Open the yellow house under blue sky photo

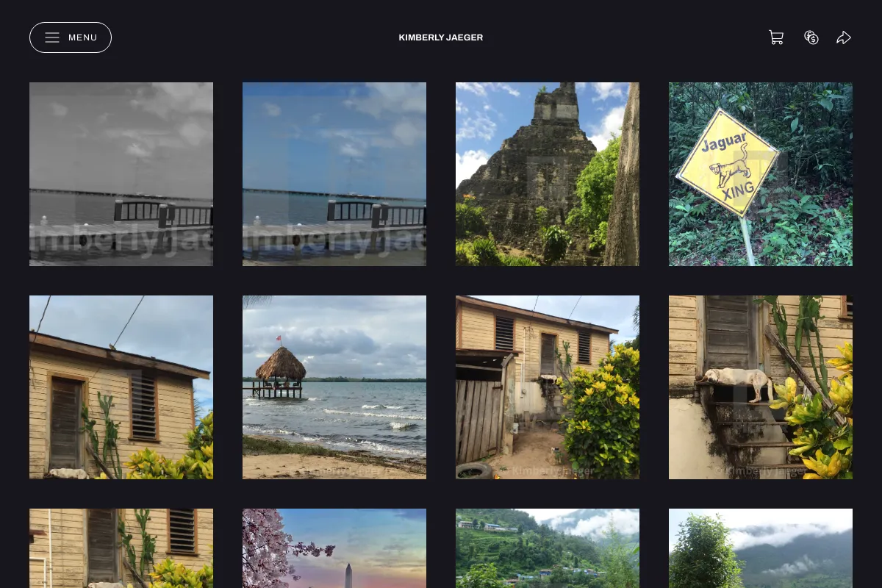121,387
